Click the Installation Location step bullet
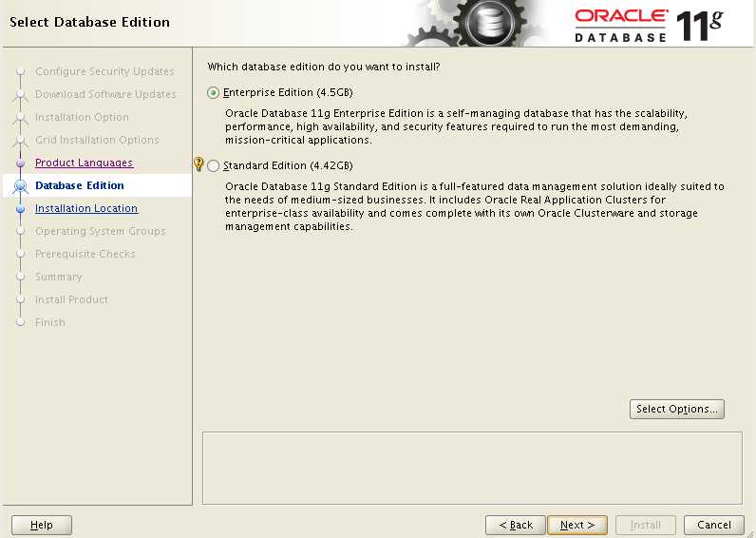The image size is (756, 538). (x=20, y=209)
